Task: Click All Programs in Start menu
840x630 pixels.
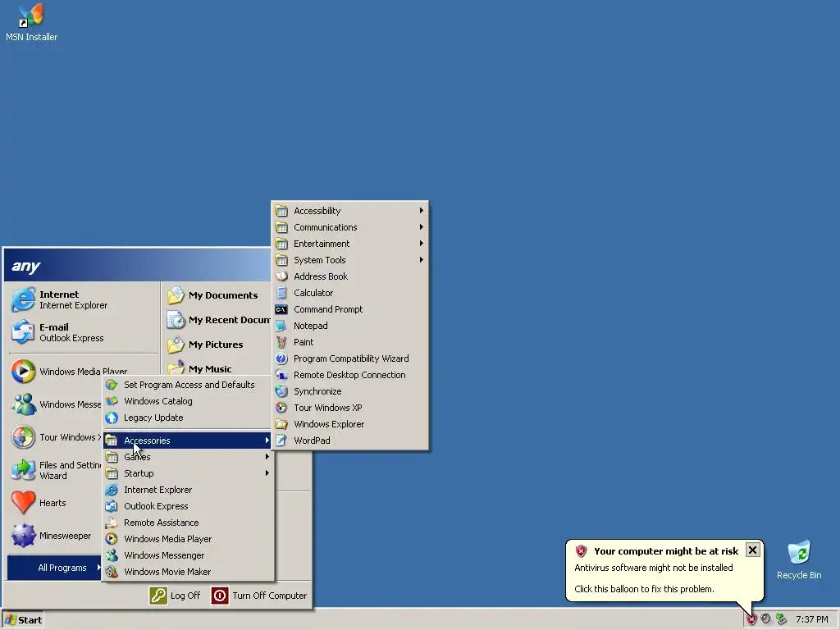Action: (x=54, y=568)
